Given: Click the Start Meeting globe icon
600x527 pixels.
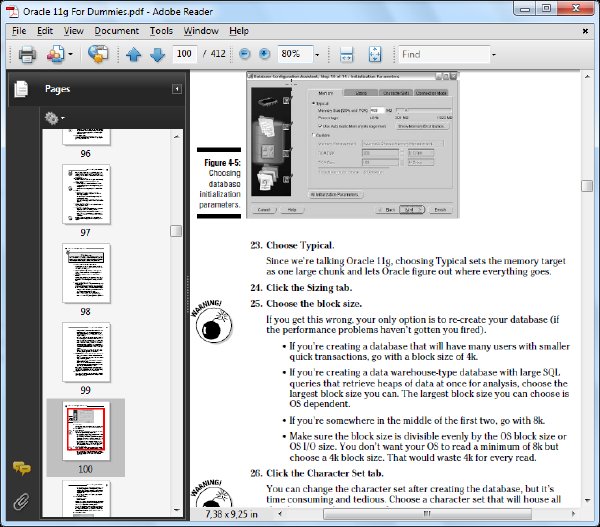Looking at the screenshot, I should click(x=98, y=54).
